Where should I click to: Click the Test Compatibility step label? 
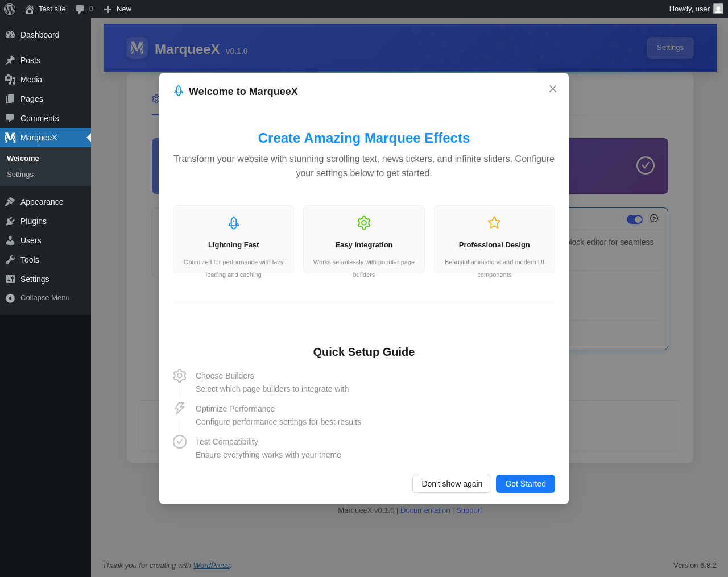tap(227, 442)
